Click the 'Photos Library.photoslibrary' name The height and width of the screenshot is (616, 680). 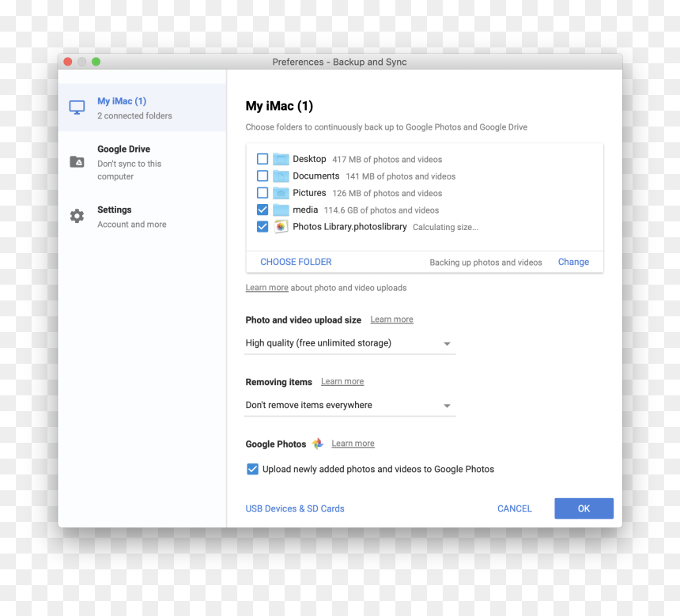click(349, 227)
